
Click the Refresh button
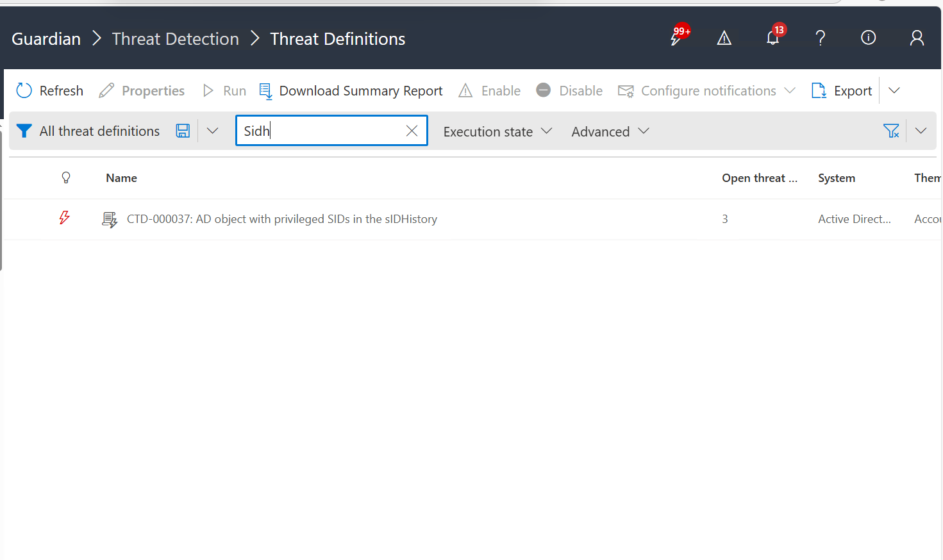pos(50,91)
